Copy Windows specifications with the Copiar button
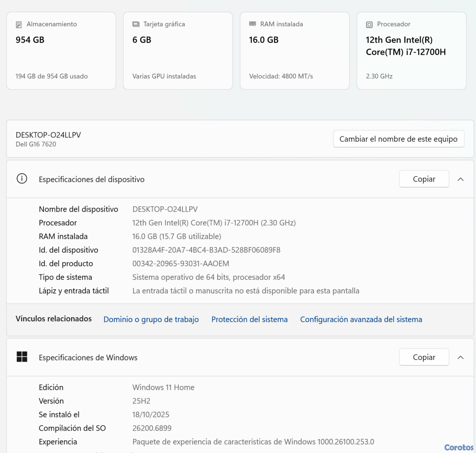 click(424, 357)
